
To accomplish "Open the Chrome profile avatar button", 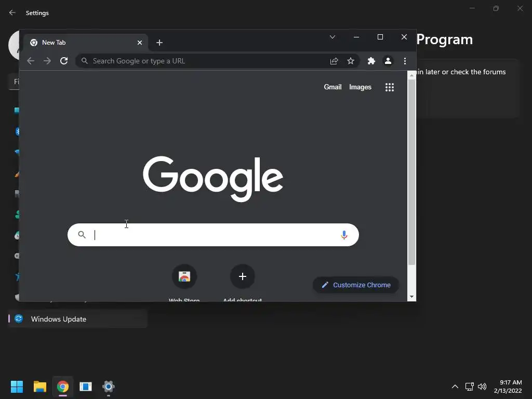I will (388, 61).
